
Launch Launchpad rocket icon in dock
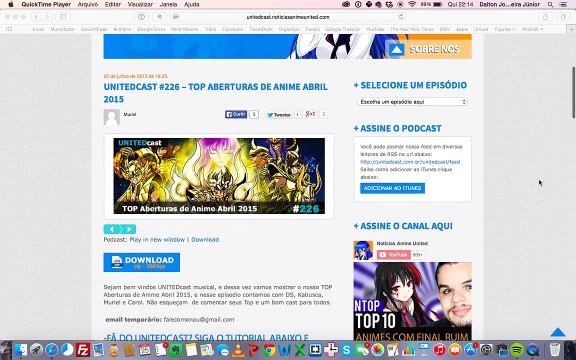[x=36, y=350]
